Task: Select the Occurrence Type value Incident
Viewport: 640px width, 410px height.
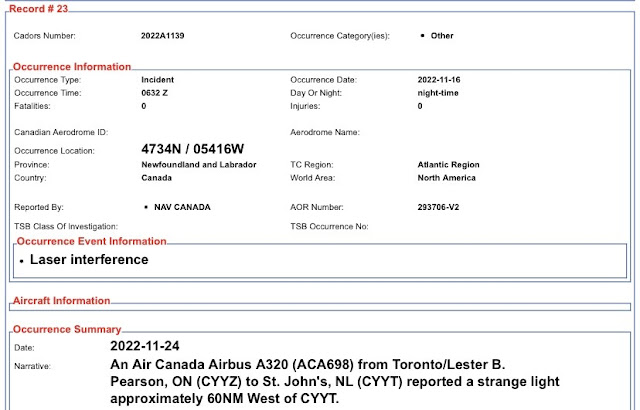Action: (162, 79)
